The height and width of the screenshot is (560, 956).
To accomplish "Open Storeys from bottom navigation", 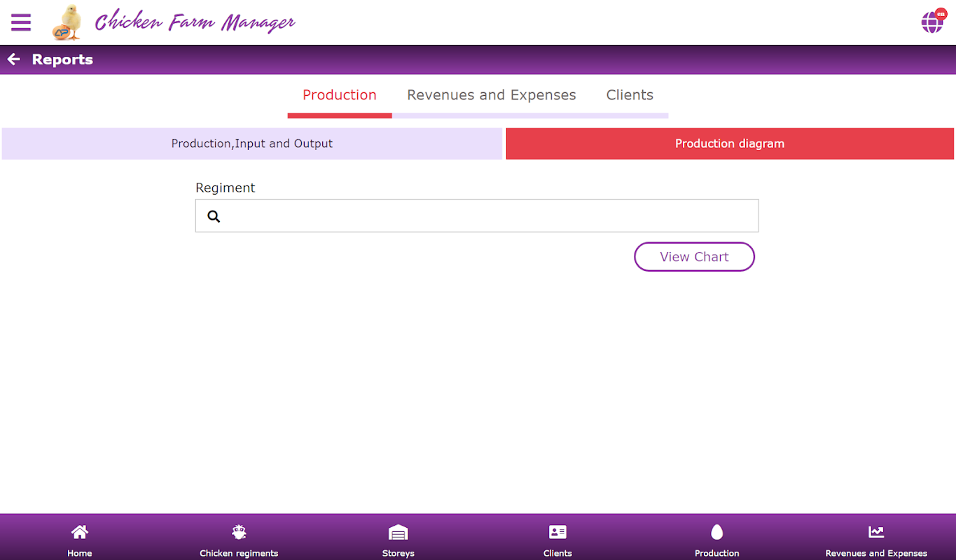I will [398, 540].
